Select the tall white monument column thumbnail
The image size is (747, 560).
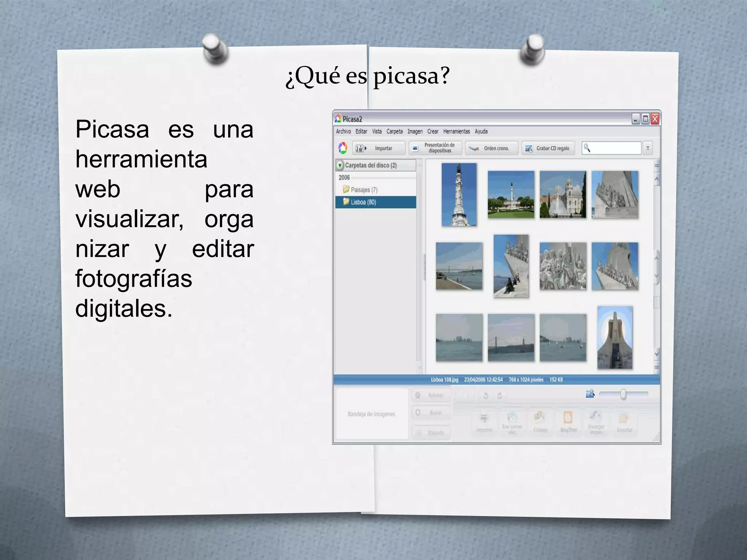point(459,194)
